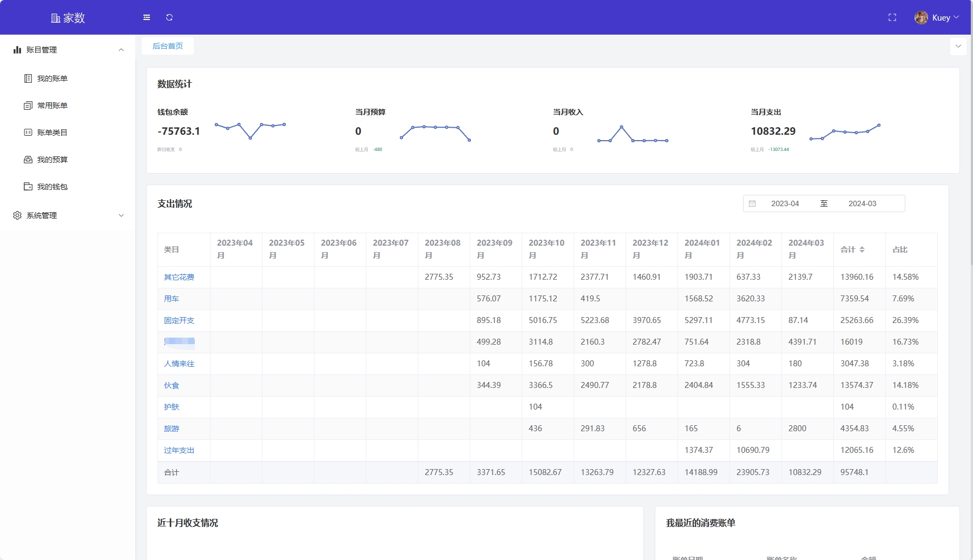Click the 当月支出 value 10832.29
The height and width of the screenshot is (560, 973).
pos(773,131)
